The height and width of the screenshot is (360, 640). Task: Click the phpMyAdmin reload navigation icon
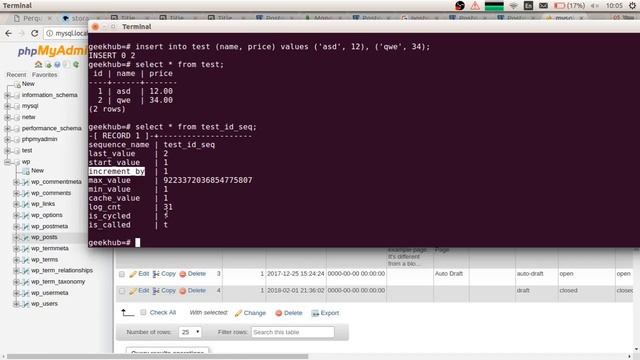76,64
